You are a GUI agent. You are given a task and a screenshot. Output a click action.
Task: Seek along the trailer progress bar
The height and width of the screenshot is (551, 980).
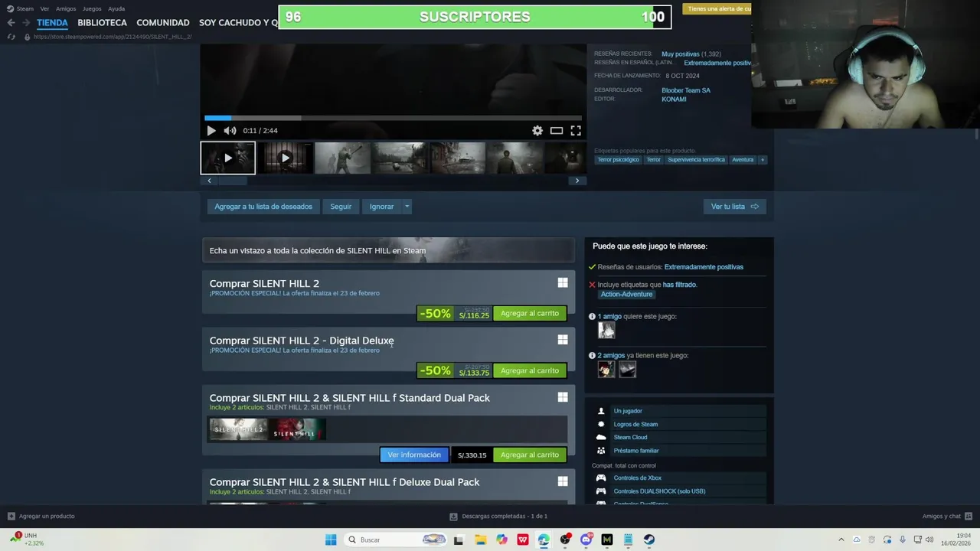click(x=393, y=118)
